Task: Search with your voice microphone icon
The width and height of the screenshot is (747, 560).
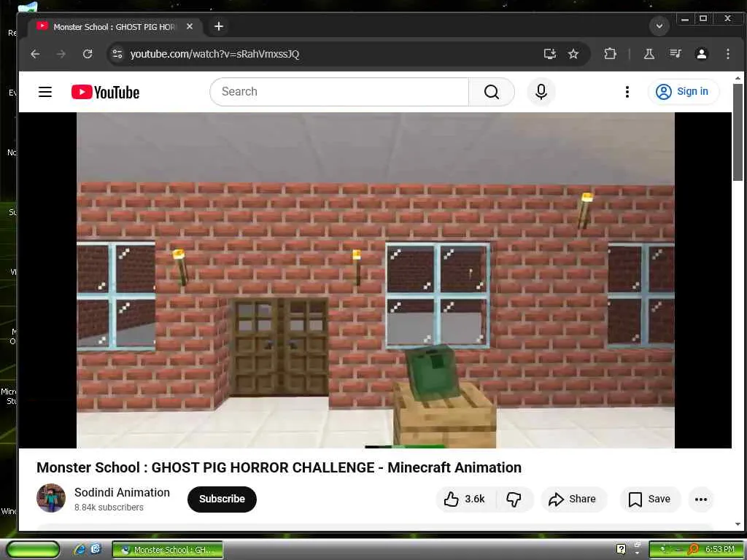Action: click(541, 91)
